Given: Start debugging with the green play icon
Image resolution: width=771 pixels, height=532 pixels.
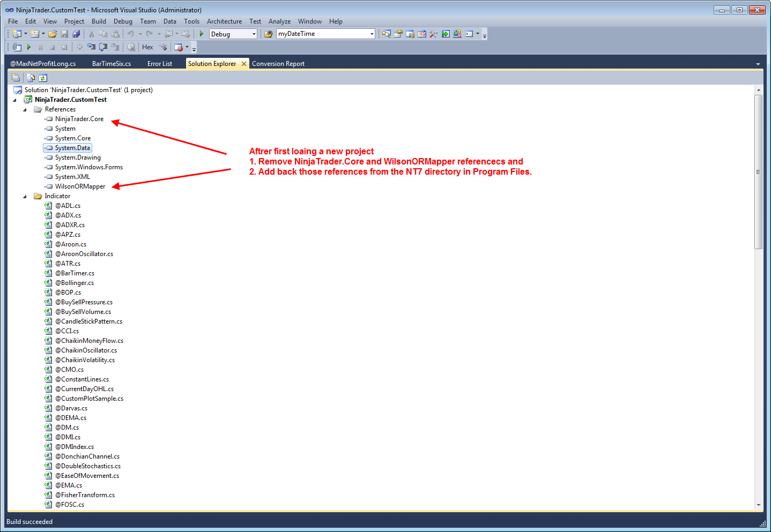Looking at the screenshot, I should coord(202,34).
